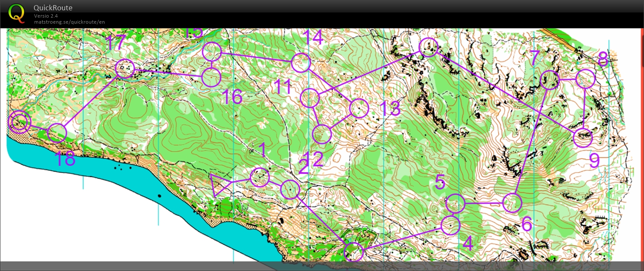The width and height of the screenshot is (644, 271).
Task: Select control circle 13
Action: [x=359, y=108]
